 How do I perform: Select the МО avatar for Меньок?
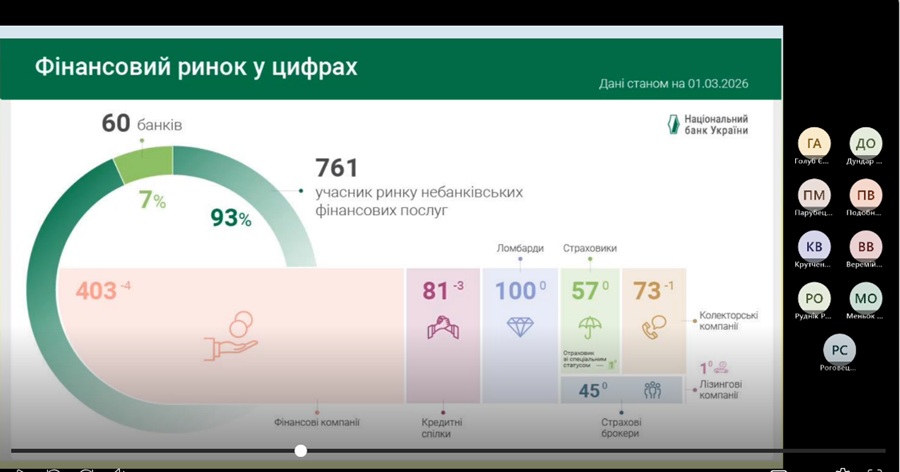[865, 298]
